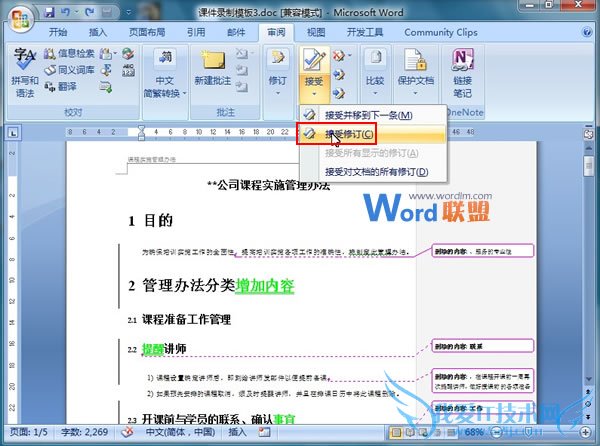The width and height of the screenshot is (600, 446).
Task: Save the document from Quick Access toolbar
Action: [x=49, y=12]
